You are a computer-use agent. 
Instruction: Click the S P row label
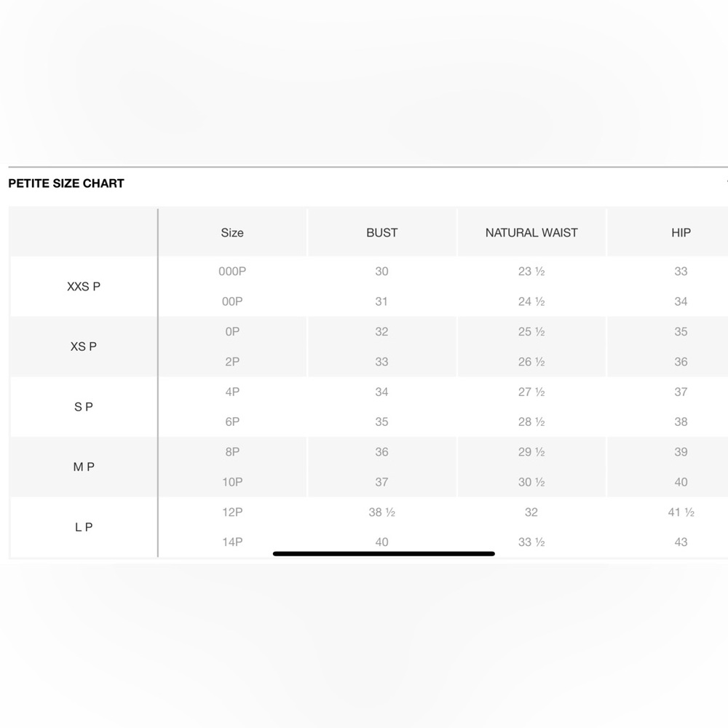(84, 407)
